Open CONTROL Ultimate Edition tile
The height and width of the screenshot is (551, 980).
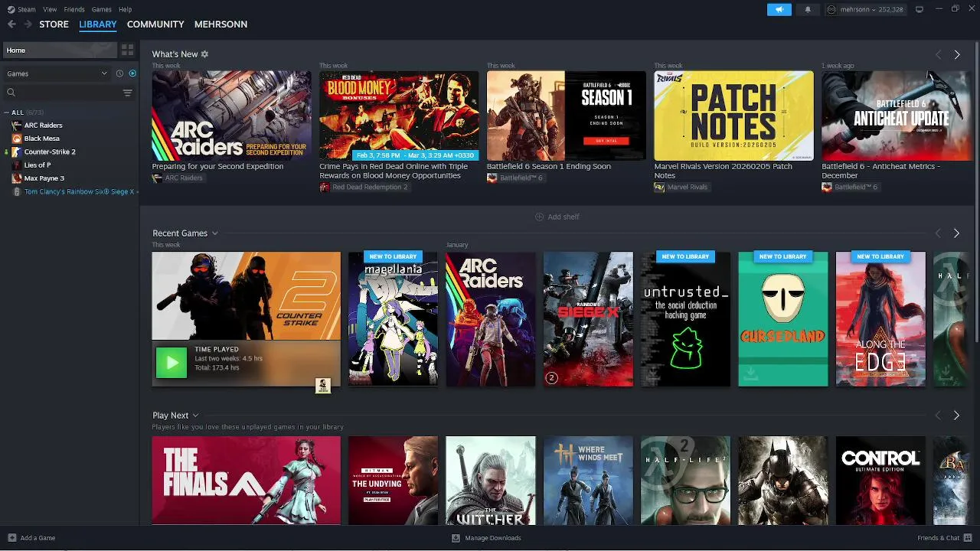880,481
